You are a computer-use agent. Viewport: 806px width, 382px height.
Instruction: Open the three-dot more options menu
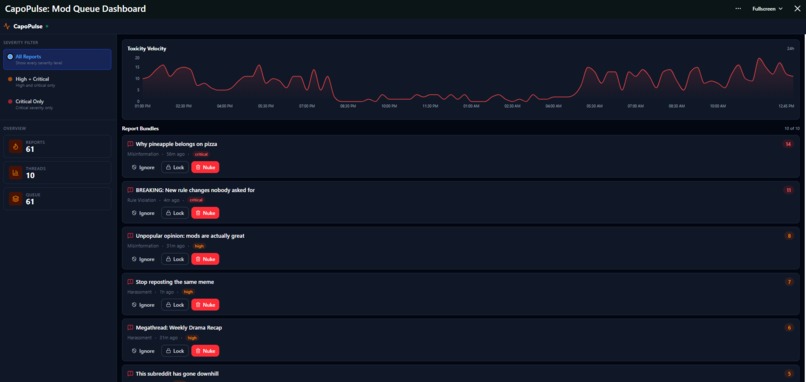click(x=738, y=9)
